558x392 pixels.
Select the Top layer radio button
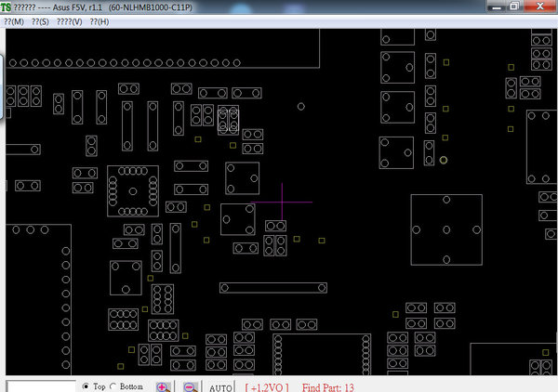[86, 385]
